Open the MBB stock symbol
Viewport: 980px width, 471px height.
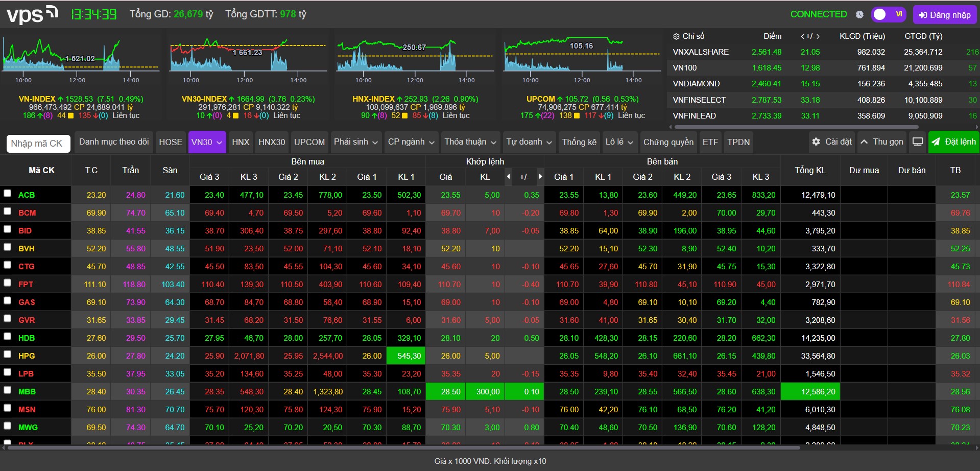[27, 392]
